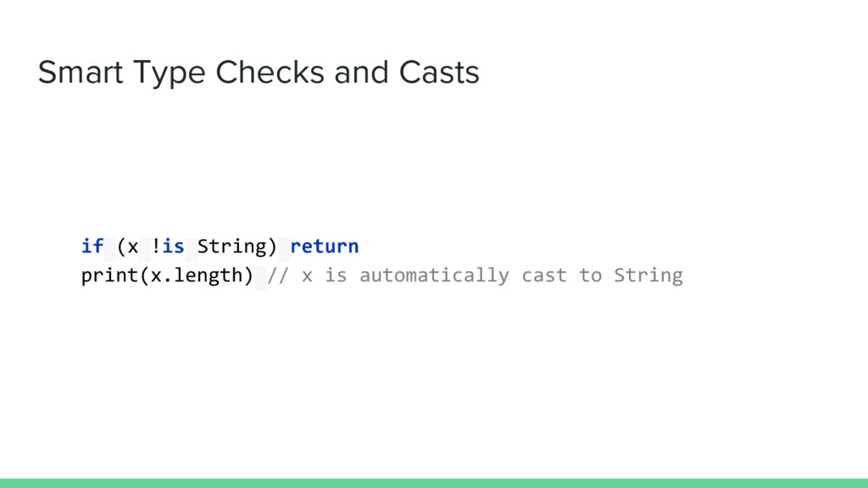Viewport: 868px width, 488px height.
Task: Click the 'print(x.length)' call
Action: click(x=167, y=275)
